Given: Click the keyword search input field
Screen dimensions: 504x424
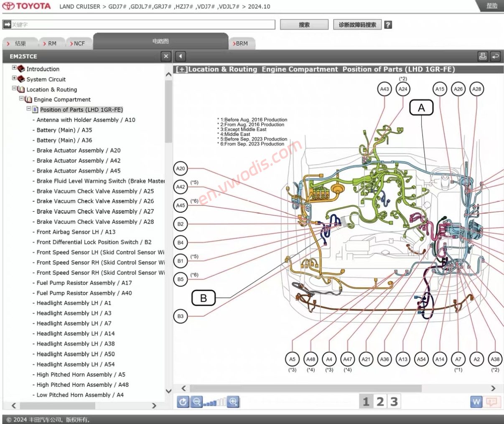Looking at the screenshot, I should (139, 25).
